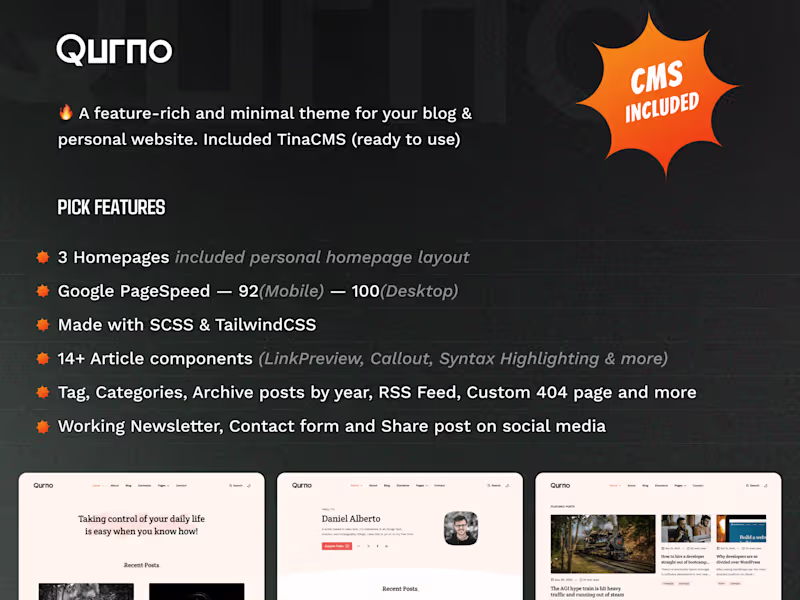Click the Tag, Categories, Archive posts line
Viewport: 800px width, 600px height.
(x=377, y=392)
